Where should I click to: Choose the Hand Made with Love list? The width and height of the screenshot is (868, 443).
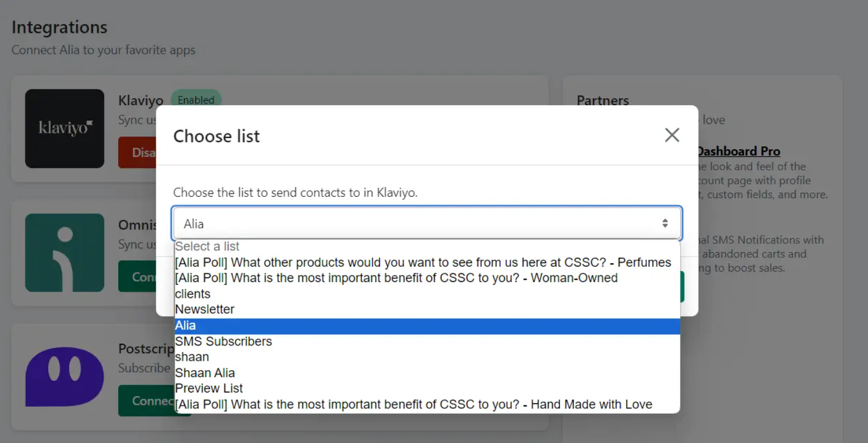pyautogui.click(x=427, y=404)
